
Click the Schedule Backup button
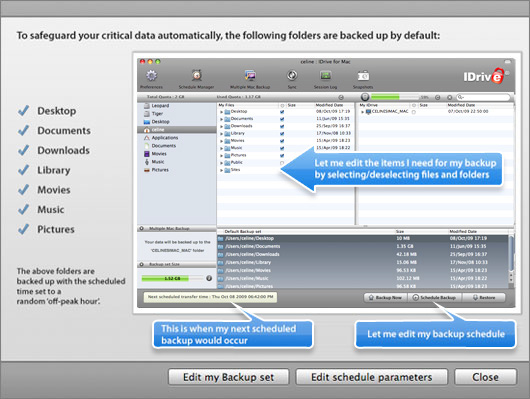coord(434,298)
